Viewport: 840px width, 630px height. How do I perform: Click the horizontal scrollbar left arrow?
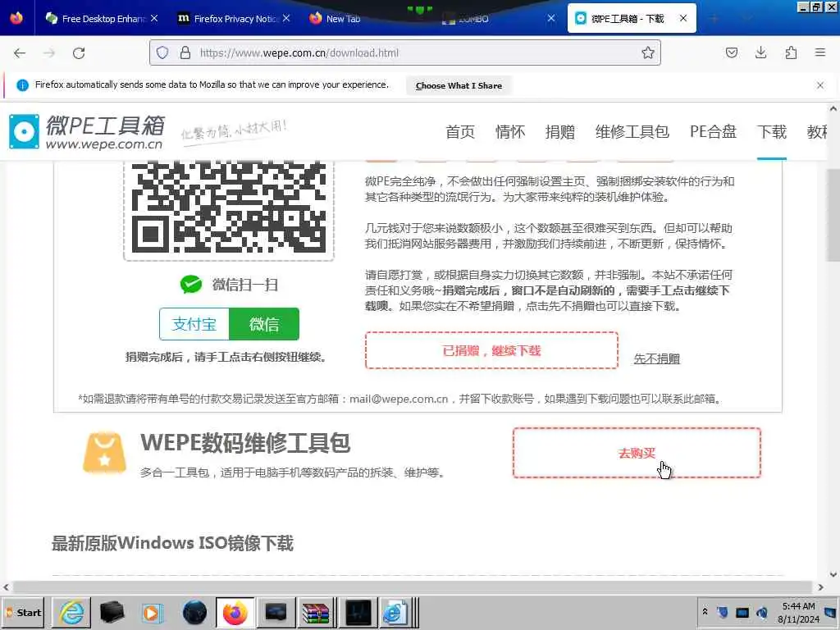[6, 587]
